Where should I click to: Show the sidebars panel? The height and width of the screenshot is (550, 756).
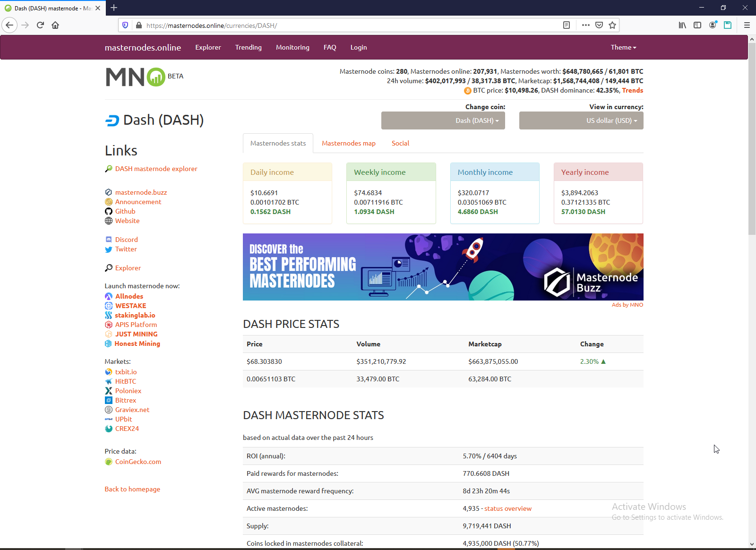tap(697, 25)
